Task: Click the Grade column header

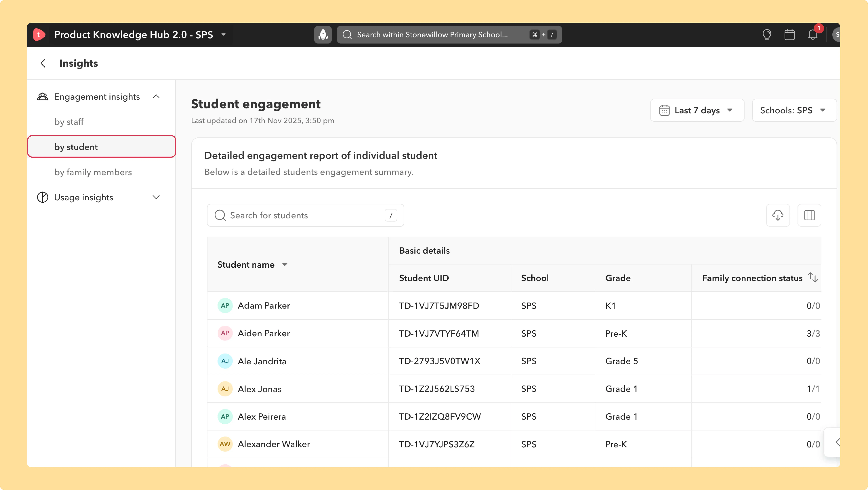Action: 618,278
